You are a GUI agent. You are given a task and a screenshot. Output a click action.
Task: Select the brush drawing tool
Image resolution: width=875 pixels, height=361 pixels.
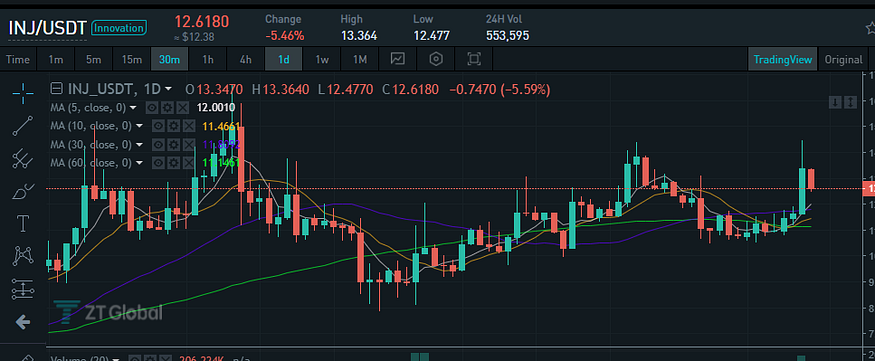click(23, 192)
